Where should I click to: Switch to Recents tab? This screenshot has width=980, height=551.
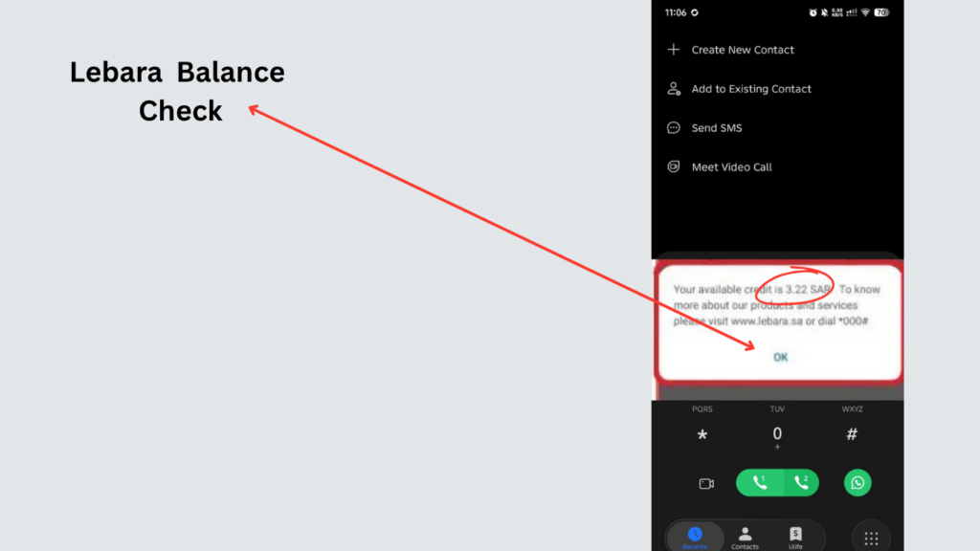(x=695, y=538)
